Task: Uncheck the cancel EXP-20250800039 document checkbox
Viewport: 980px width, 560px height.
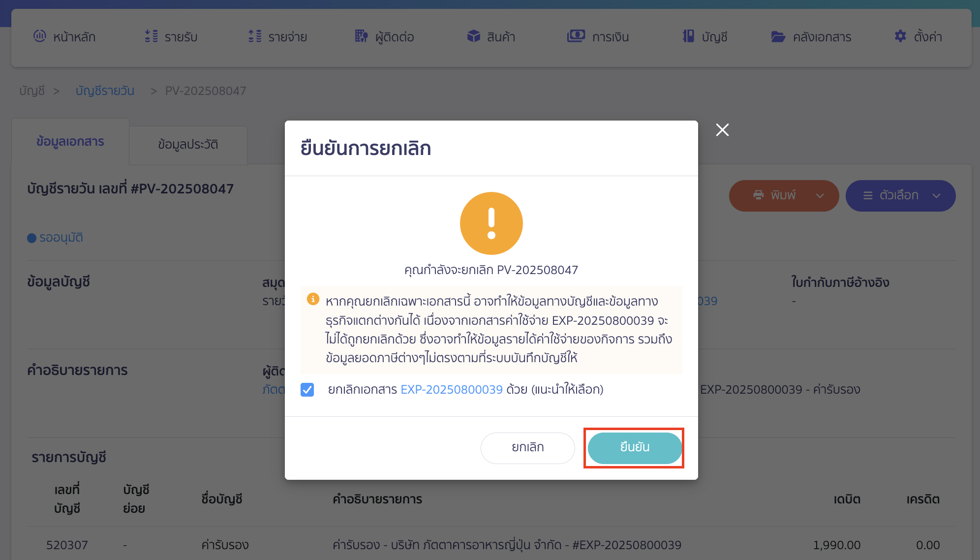Action: 307,390
